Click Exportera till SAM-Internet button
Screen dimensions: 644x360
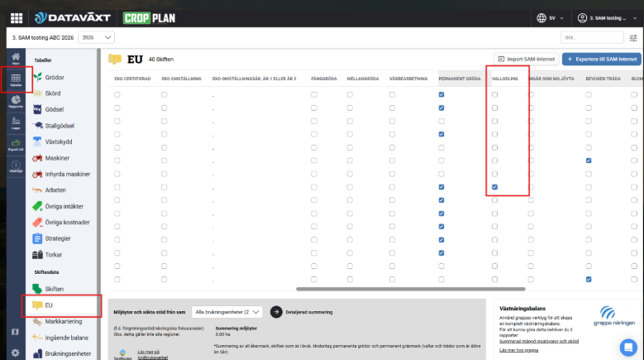601,59
